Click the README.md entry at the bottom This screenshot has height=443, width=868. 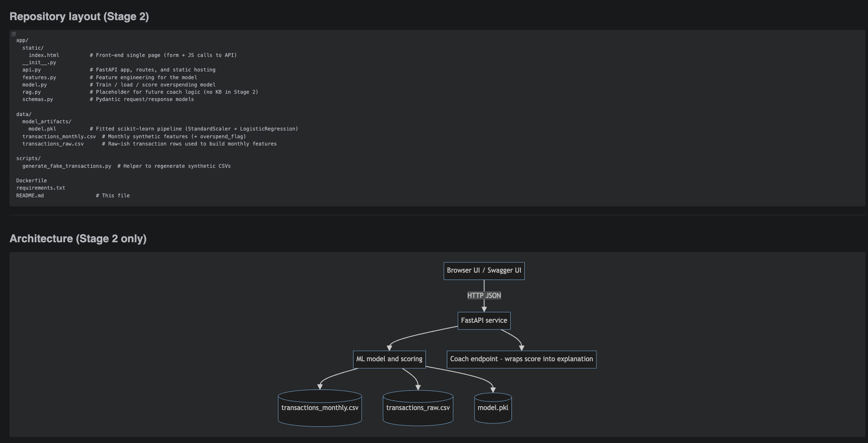30,195
